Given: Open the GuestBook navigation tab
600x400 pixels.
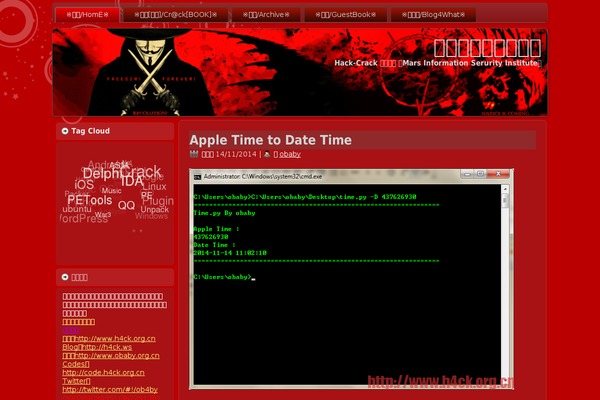Looking at the screenshot, I should (x=346, y=15).
